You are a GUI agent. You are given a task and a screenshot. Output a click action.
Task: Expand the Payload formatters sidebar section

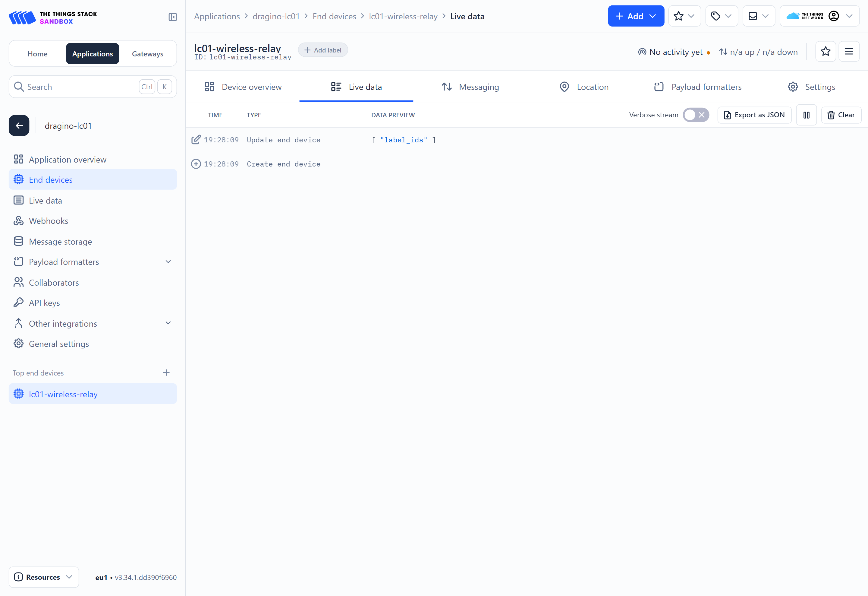(x=168, y=262)
